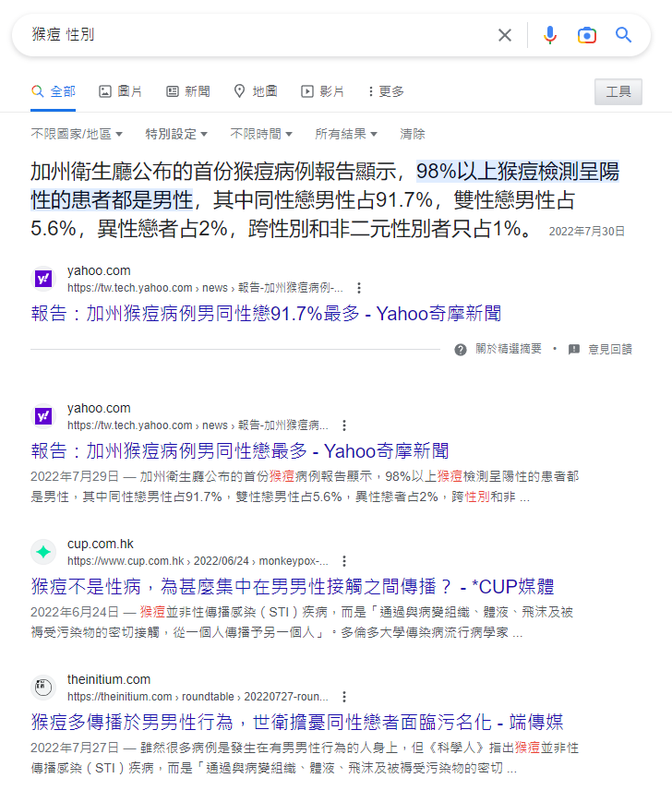Image resolution: width=672 pixels, height=790 pixels.
Task: Submit the query with the magnifier icon
Action: pyautogui.click(x=624, y=35)
